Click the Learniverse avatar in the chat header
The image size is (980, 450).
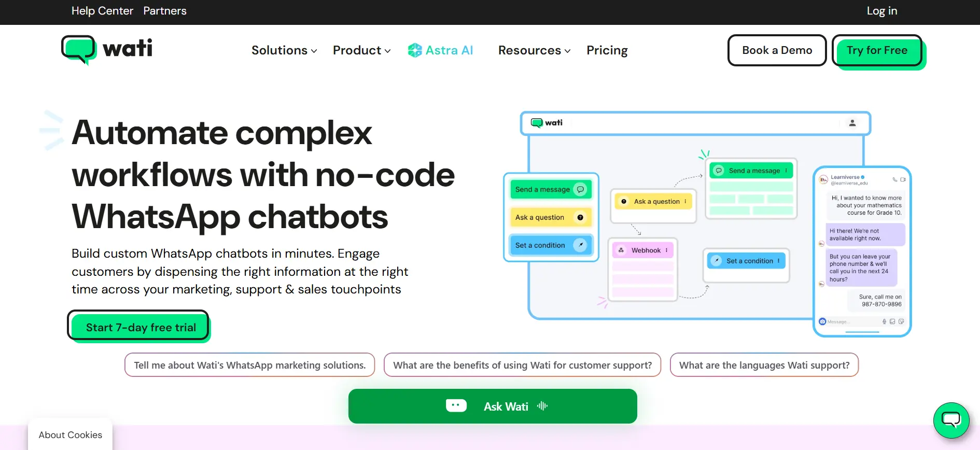pos(823,180)
